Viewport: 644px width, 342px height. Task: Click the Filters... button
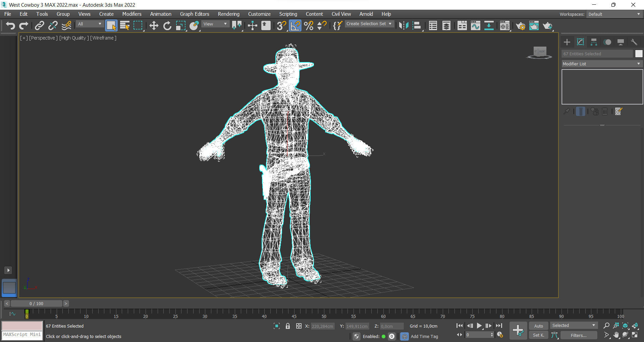[579, 335]
